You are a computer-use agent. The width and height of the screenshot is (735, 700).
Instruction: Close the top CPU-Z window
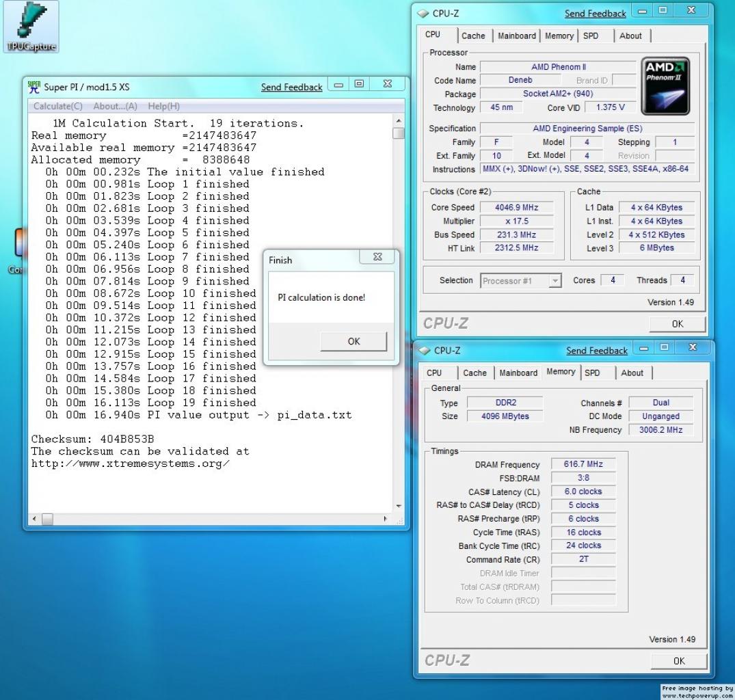[x=691, y=10]
